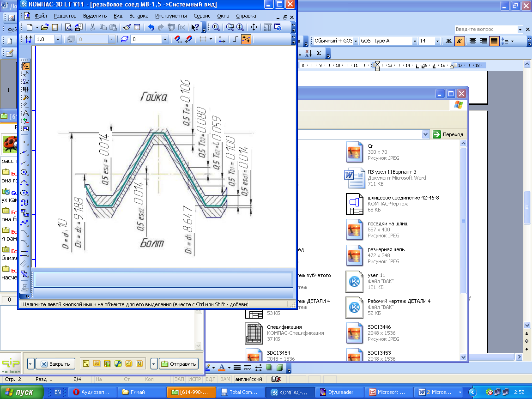Click the Отправить button
Screen dimensions: 532x399
point(179,363)
